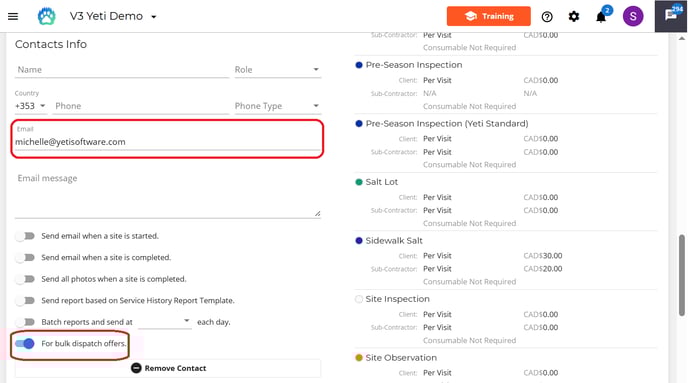Image resolution: width=688 pixels, height=383 pixels.
Task: Open the hamburger navigation menu
Action: (13, 16)
